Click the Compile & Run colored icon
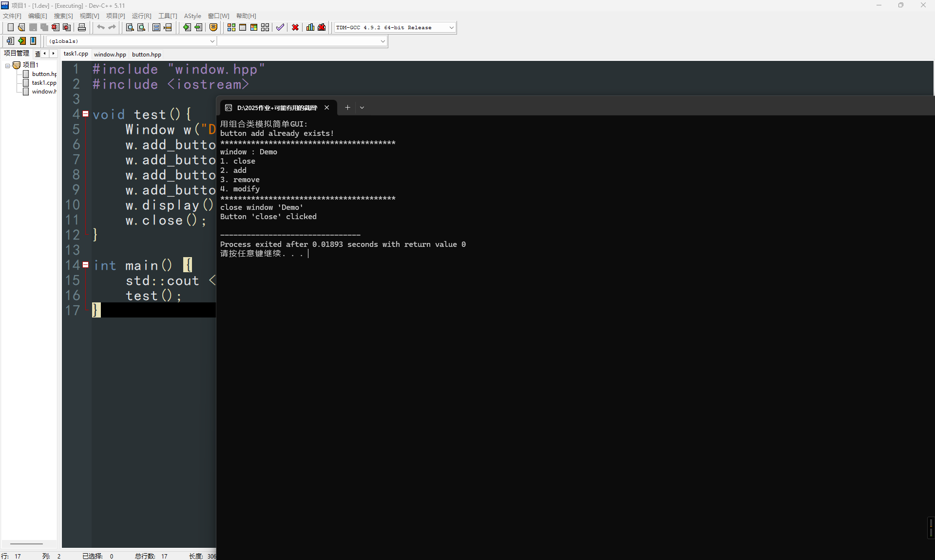This screenshot has height=560, width=935. coord(254,27)
